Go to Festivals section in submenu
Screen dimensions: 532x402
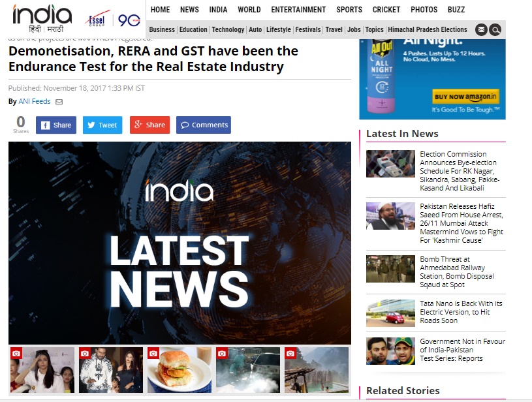pyautogui.click(x=307, y=29)
